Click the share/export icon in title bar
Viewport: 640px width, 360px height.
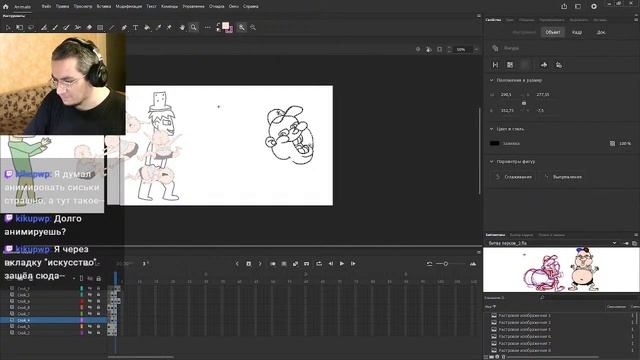(564, 7)
